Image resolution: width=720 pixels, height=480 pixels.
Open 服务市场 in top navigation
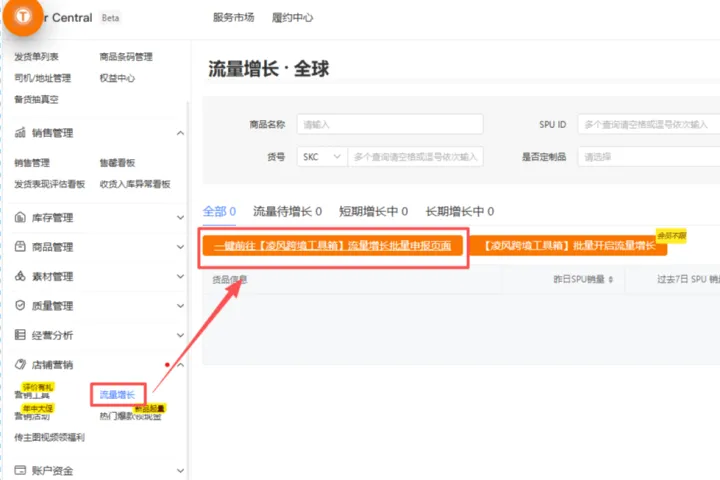[233, 17]
